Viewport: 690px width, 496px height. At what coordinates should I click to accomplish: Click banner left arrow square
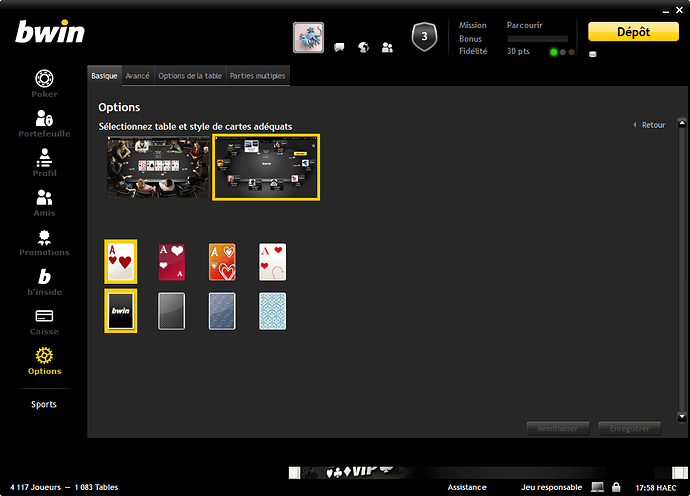tap(294, 473)
